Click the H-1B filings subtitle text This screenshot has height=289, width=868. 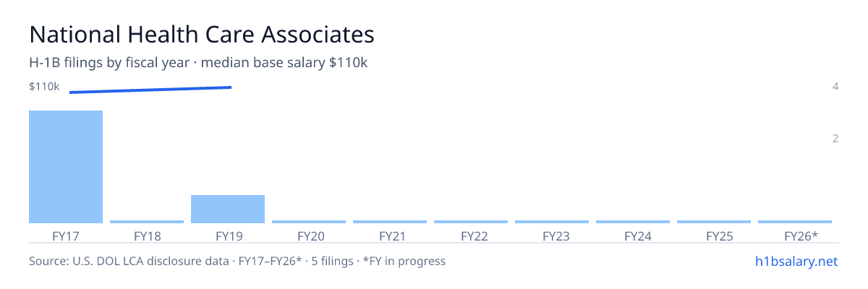tap(198, 63)
